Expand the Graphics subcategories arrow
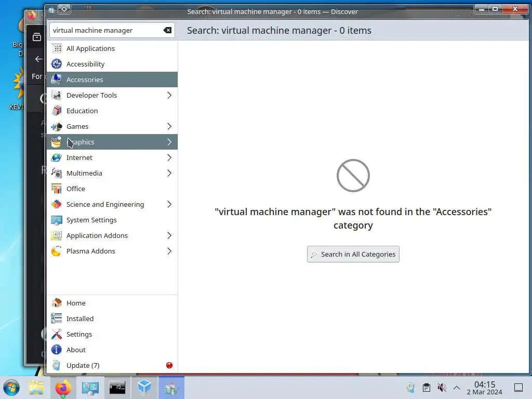The width and height of the screenshot is (532, 399). pos(169,142)
